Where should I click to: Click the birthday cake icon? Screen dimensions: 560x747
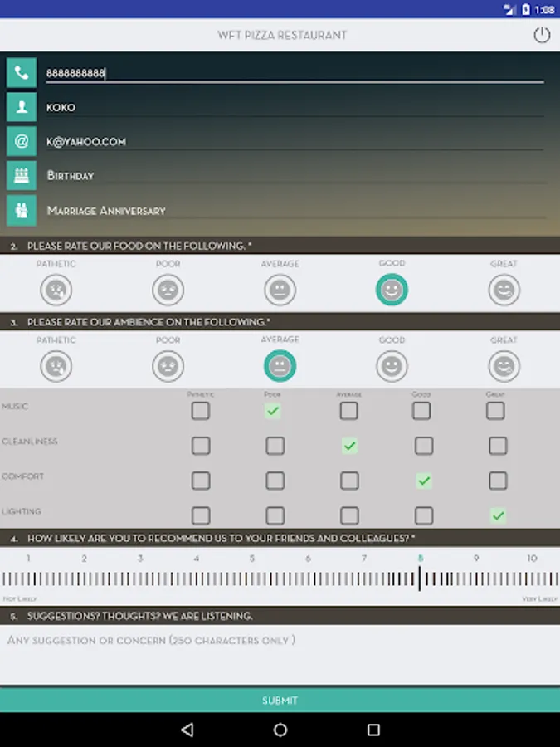(x=22, y=175)
